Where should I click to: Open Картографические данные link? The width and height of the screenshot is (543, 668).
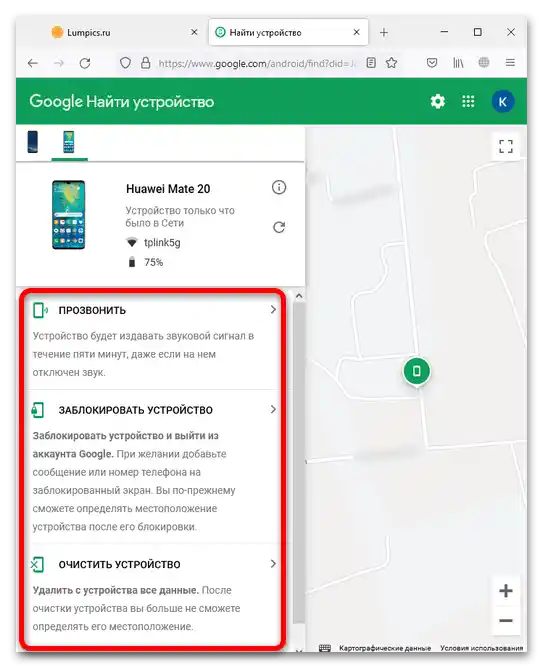coord(385,648)
